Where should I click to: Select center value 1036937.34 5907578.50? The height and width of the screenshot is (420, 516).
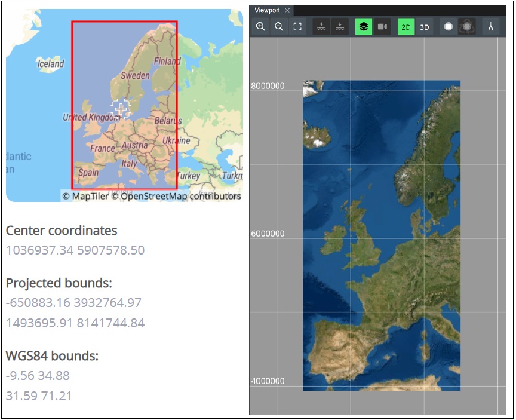[75, 250]
